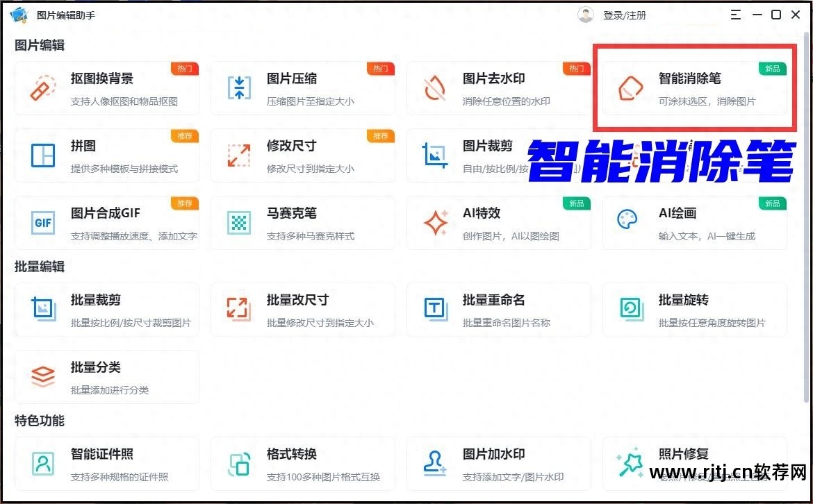
Task: Launch the AI绘画 drawing generator
Action: pos(695,223)
